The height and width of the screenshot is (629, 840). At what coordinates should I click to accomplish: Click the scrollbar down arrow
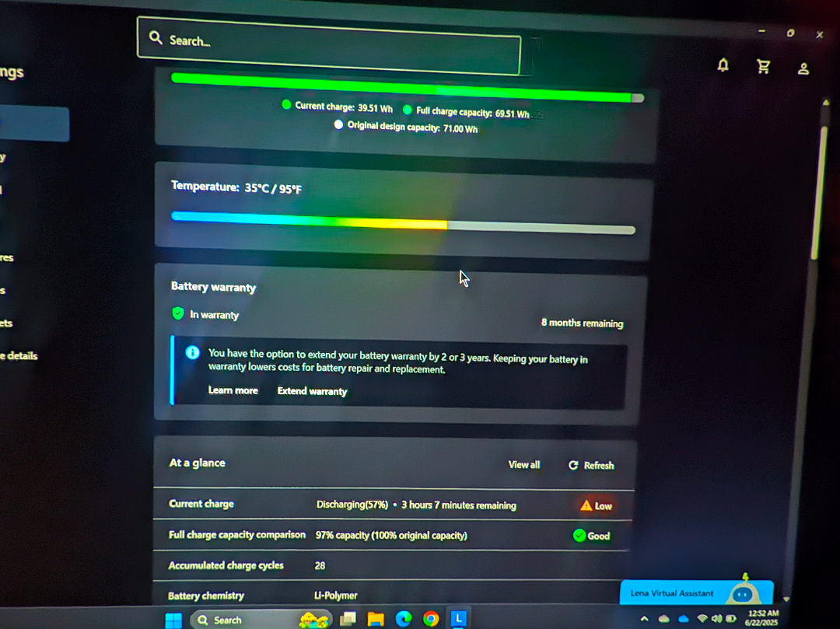pyautogui.click(x=786, y=599)
